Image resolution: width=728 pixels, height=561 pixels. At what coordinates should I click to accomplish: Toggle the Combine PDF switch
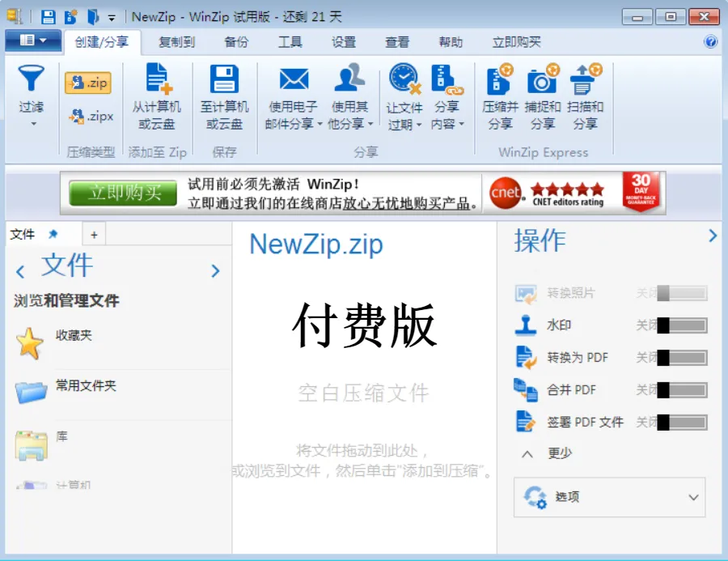pos(682,389)
